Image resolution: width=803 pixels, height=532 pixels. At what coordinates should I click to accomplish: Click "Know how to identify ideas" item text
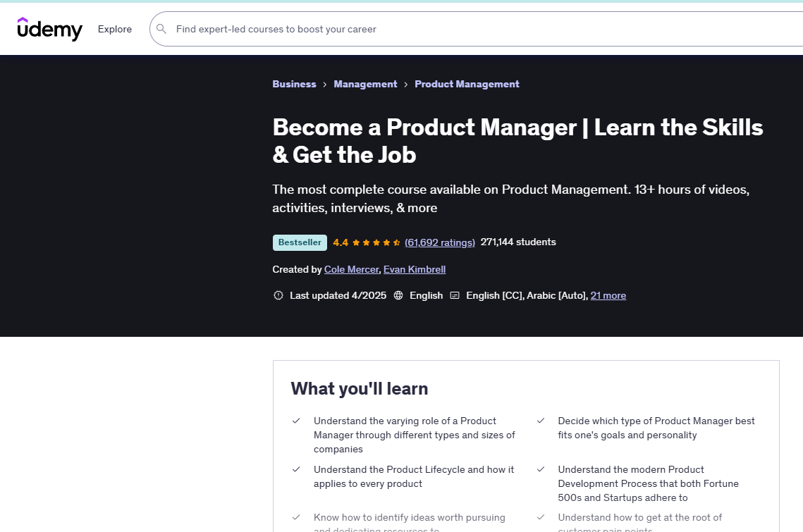[409, 522]
